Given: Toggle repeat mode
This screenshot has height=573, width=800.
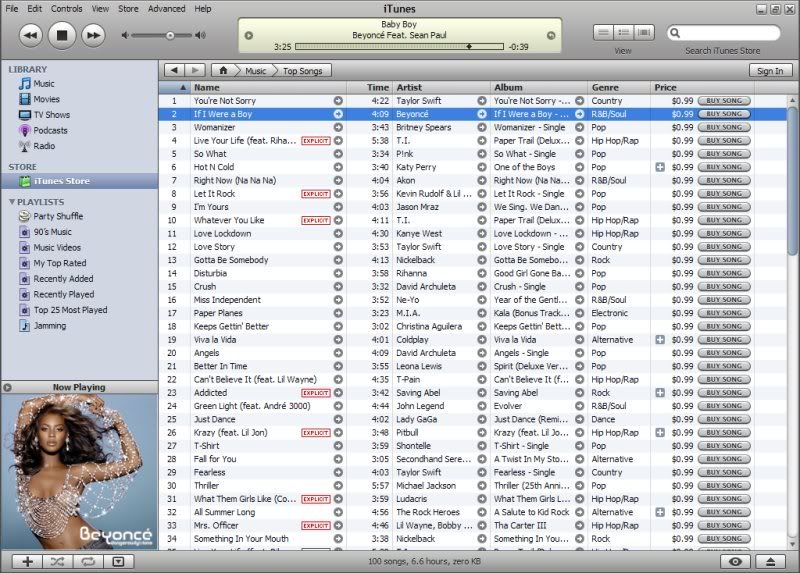Looking at the screenshot, I should (87, 562).
